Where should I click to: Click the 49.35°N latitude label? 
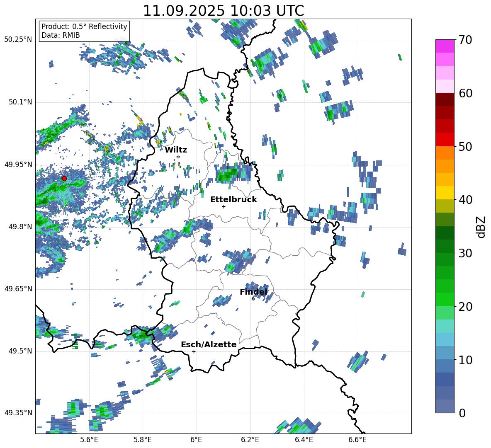18,413
